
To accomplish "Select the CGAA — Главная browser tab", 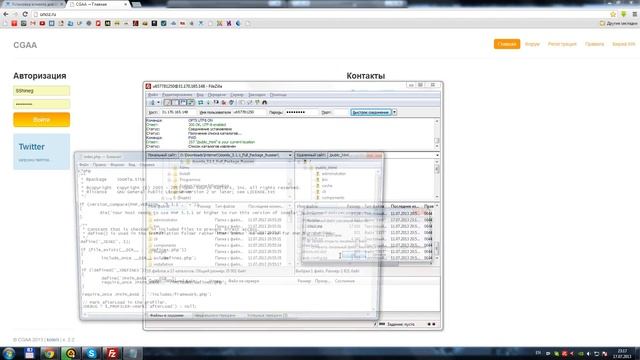I will tap(98, 4).
